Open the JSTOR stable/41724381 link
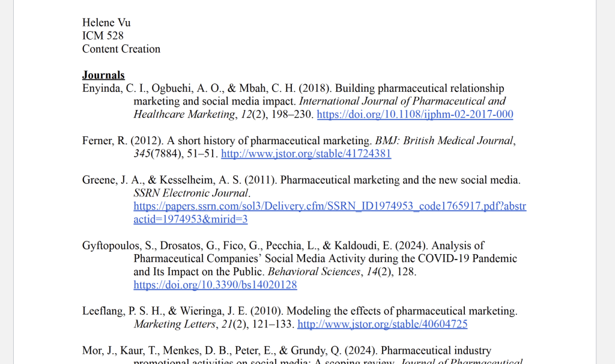 [306, 154]
